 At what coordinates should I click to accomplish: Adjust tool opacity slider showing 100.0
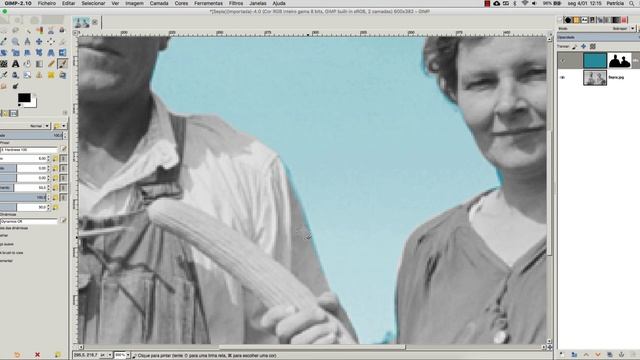coord(31,135)
